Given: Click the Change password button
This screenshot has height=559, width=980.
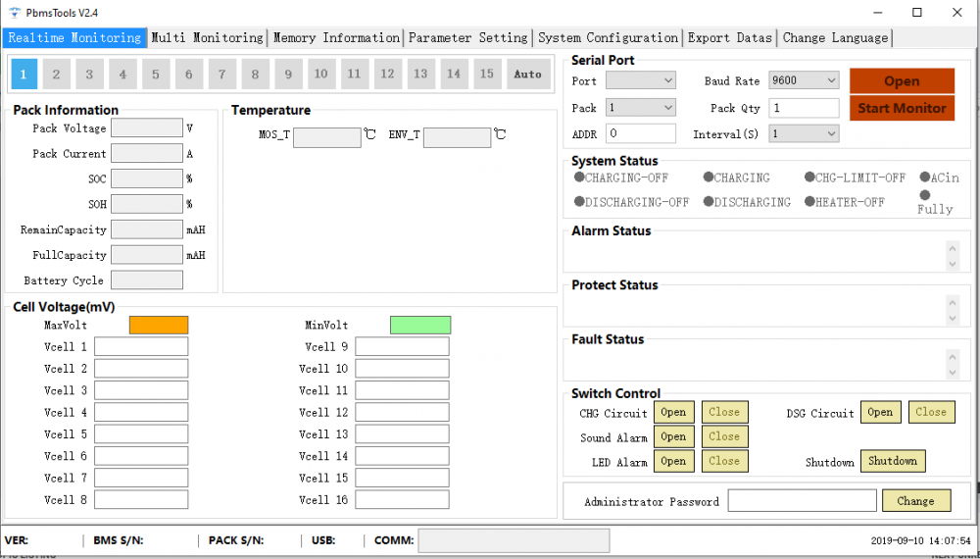Looking at the screenshot, I should (916, 500).
